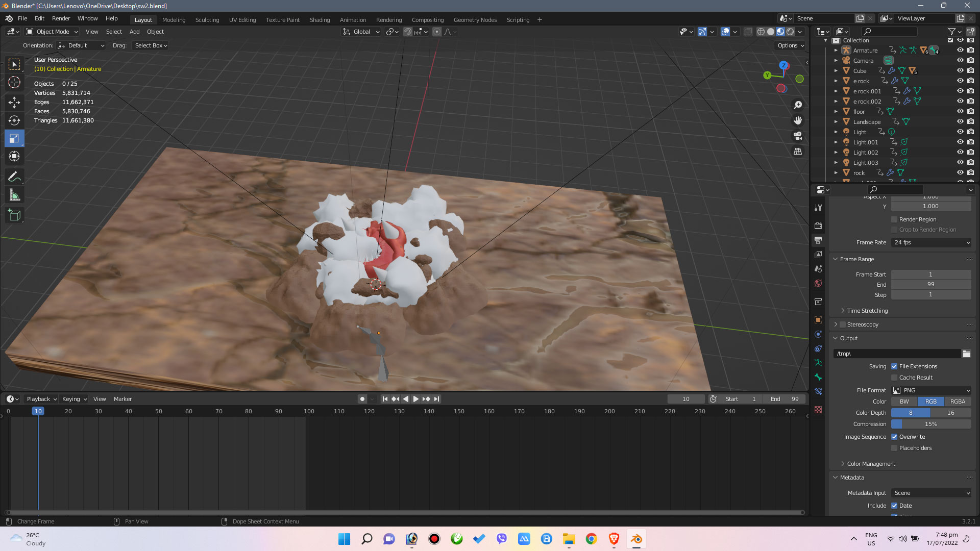The width and height of the screenshot is (980, 551).
Task: Open the viewport Options dropdown
Action: pos(791,45)
